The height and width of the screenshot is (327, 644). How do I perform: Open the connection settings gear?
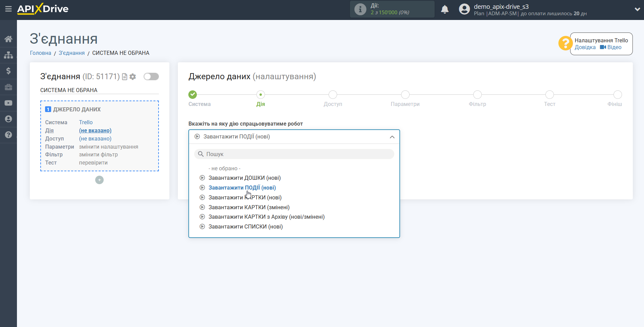(x=133, y=77)
